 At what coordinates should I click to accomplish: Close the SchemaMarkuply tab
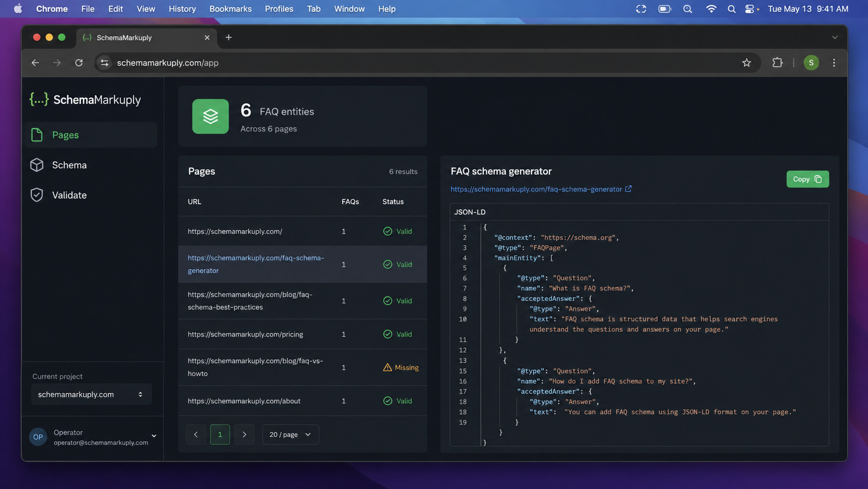tap(207, 37)
